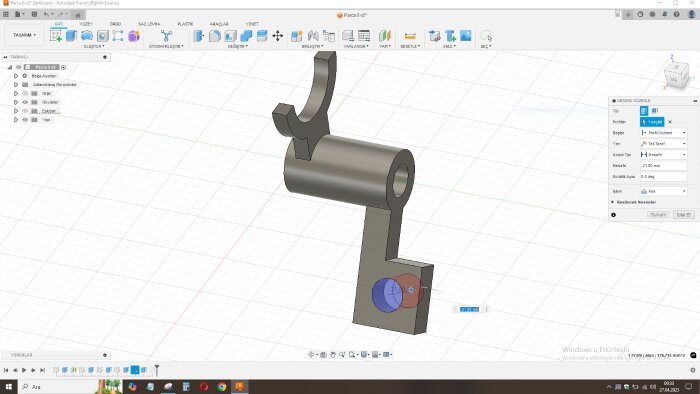Open the Data Panel grid icon
Screen dimensions: 700x394
click(6, 14)
